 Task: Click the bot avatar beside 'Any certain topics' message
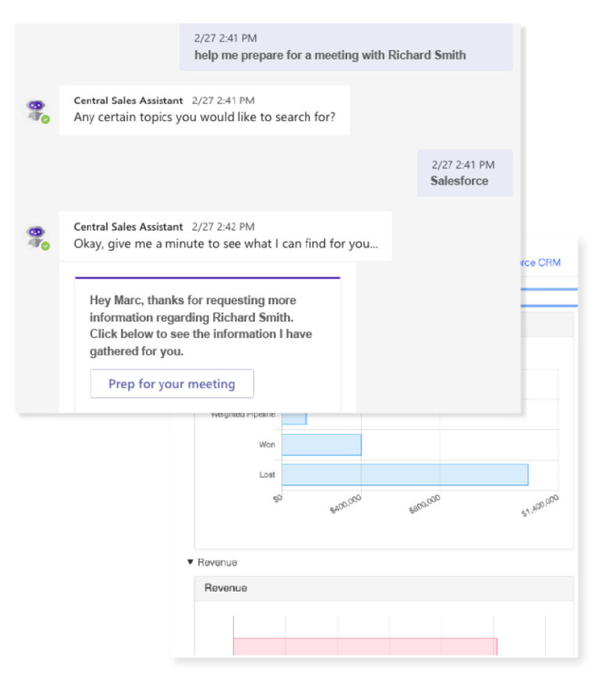(x=36, y=111)
